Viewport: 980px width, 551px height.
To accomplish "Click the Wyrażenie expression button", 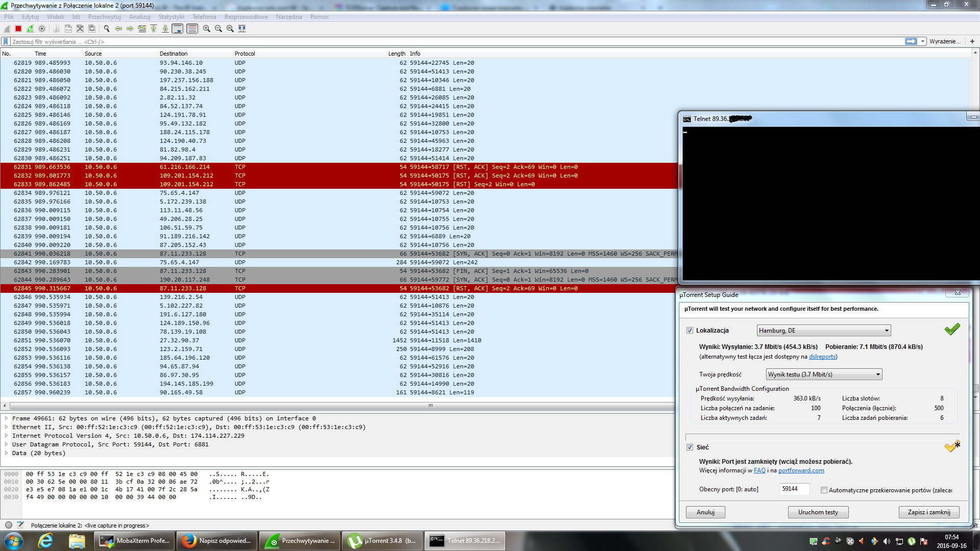I will 945,41.
